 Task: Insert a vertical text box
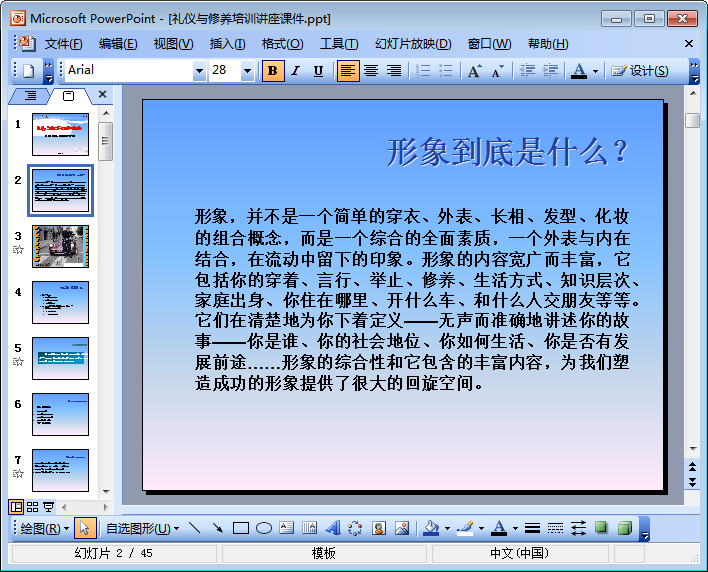click(310, 528)
